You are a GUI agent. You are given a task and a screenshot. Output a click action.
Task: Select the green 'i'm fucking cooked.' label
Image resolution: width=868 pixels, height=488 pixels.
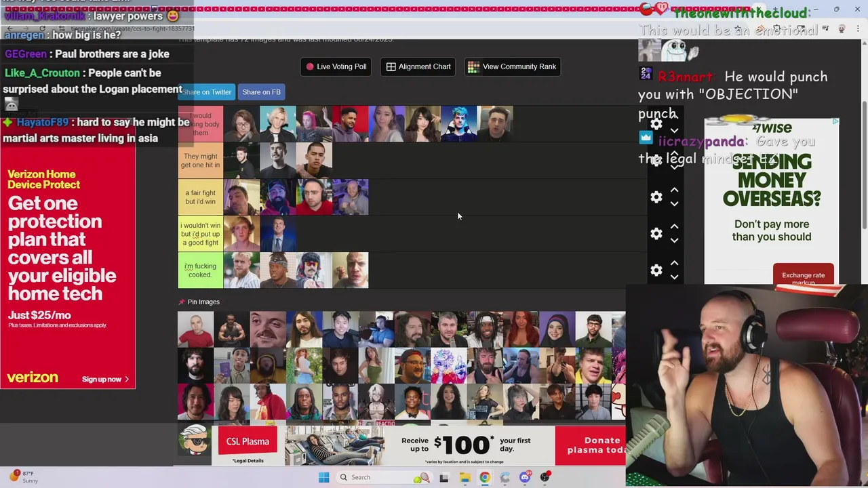200,270
